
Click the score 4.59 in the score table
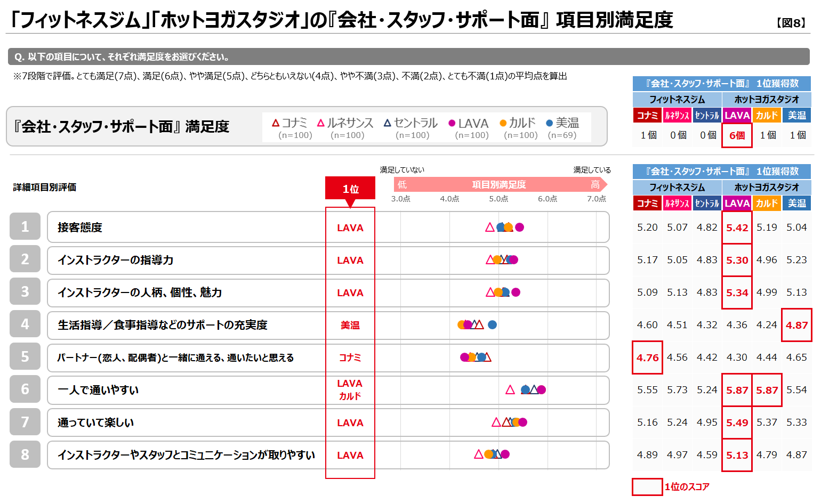707,455
